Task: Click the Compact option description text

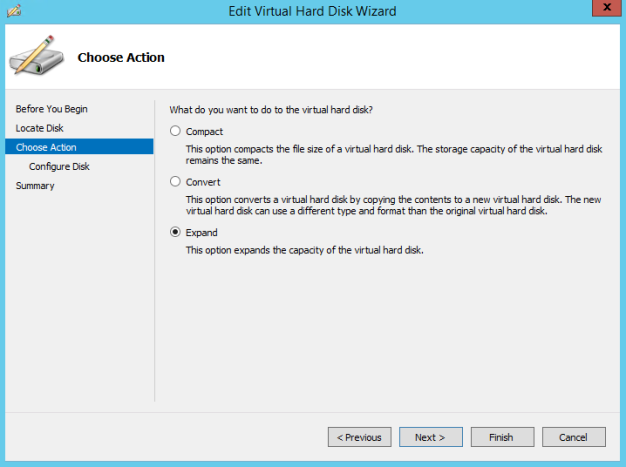Action: (394, 153)
